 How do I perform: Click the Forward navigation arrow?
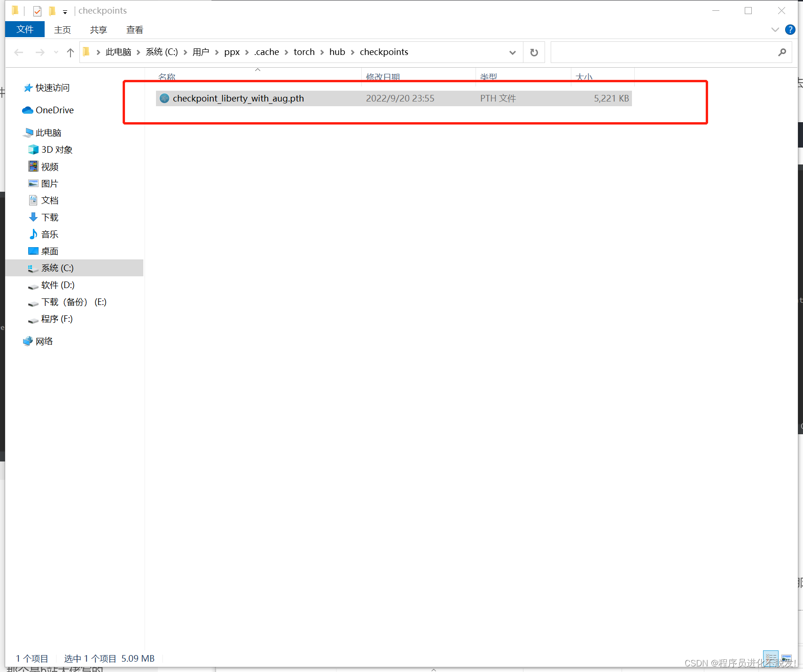[x=40, y=52]
